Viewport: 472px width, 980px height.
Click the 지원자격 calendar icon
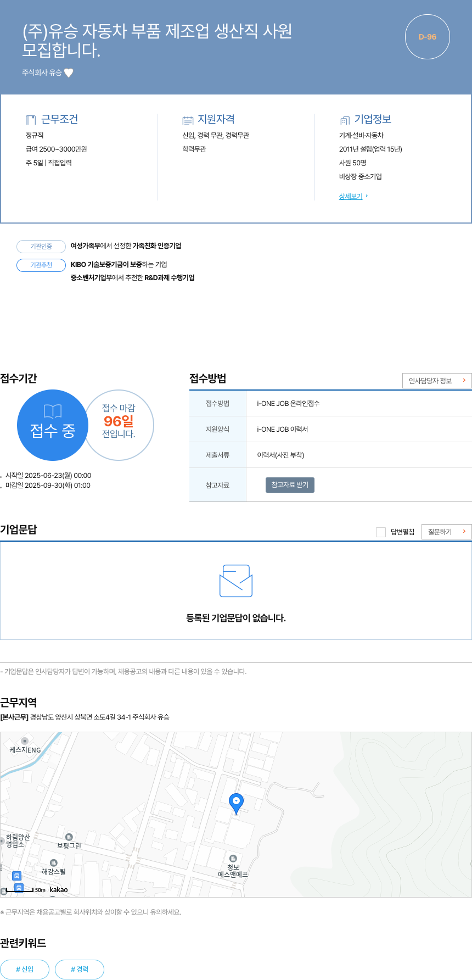[x=188, y=120]
